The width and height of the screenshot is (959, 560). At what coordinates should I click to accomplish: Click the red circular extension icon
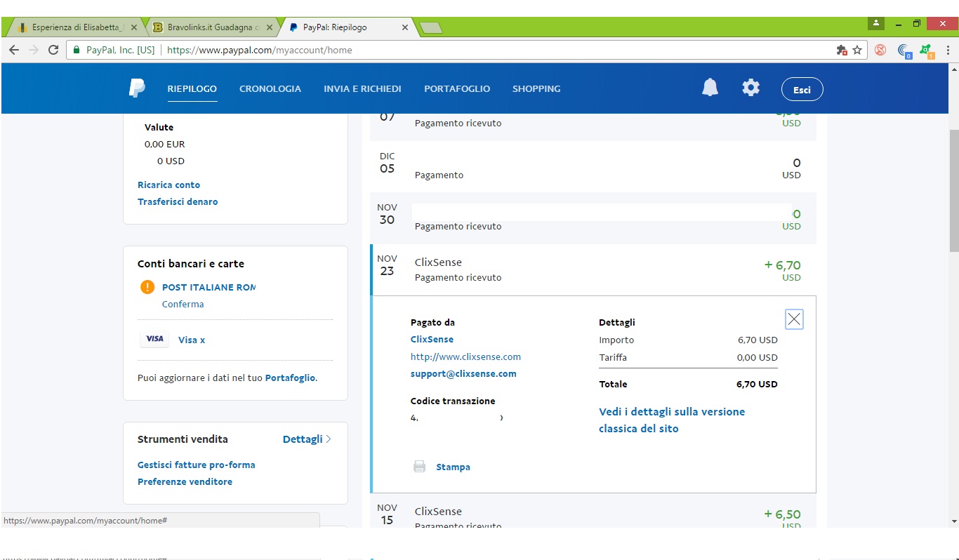[880, 50]
